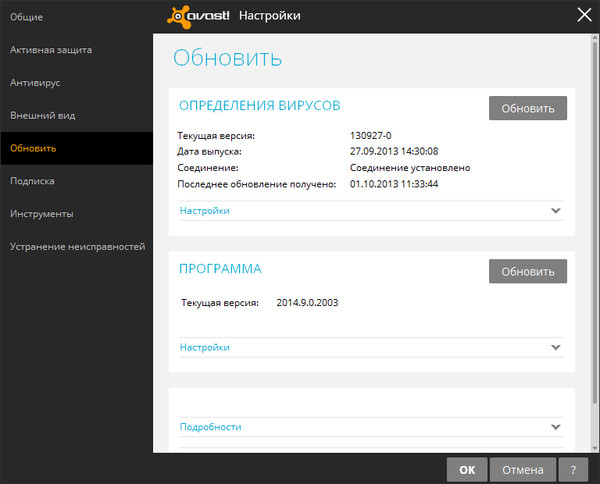The image size is (600, 484).
Task: Go to Внешний вид settings
Action: click(42, 115)
